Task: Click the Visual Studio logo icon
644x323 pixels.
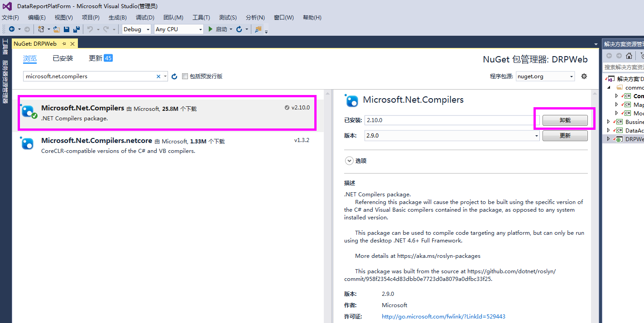Action: click(x=7, y=6)
